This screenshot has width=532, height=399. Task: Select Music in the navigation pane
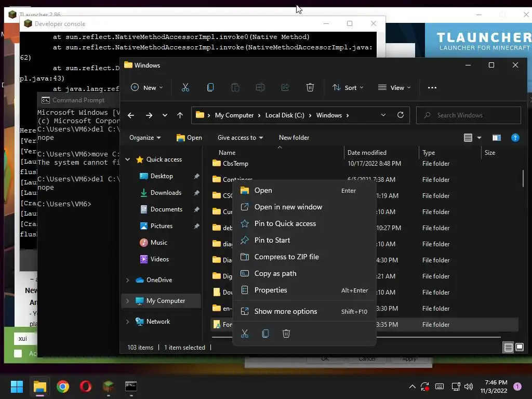click(158, 243)
